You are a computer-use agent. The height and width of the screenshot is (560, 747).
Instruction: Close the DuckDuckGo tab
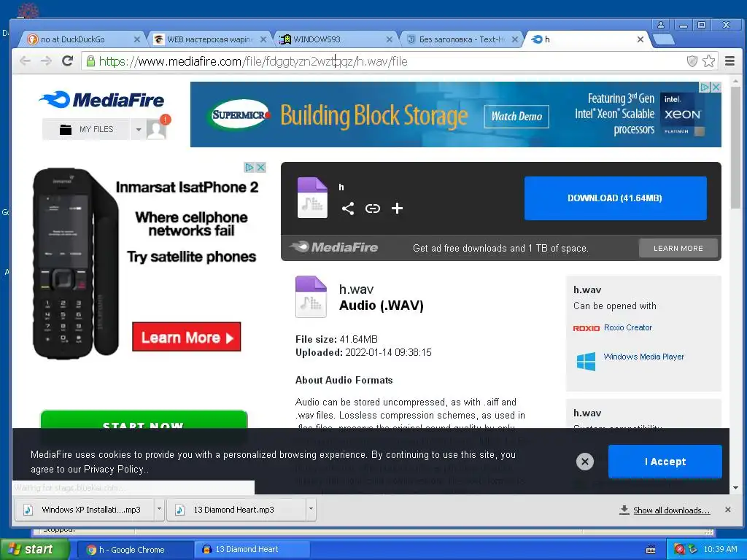tap(136, 39)
